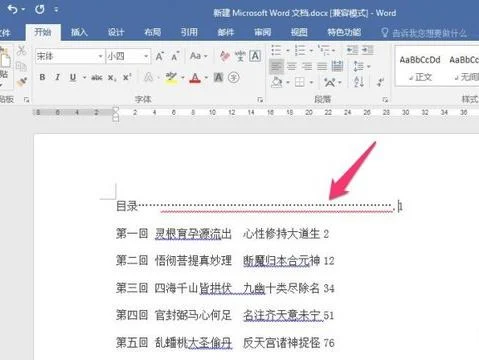Click the Show/Hide paragraph marks icon
The width and height of the screenshot is (479, 360).
point(380,82)
